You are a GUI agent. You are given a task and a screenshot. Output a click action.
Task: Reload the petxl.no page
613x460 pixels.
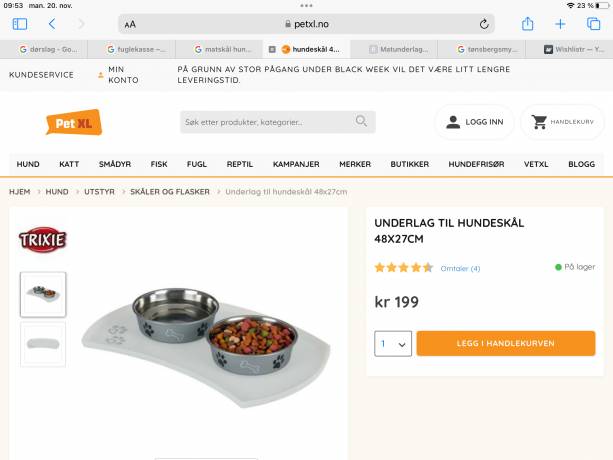coord(484,24)
